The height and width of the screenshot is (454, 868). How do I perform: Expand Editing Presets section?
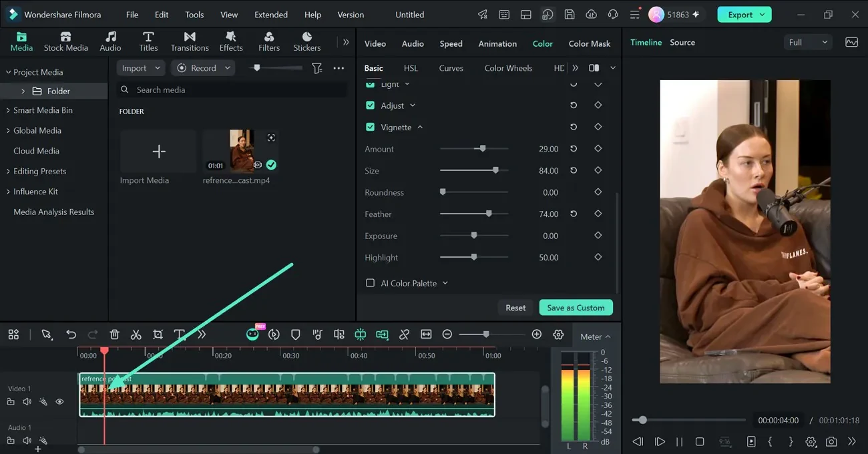point(9,172)
